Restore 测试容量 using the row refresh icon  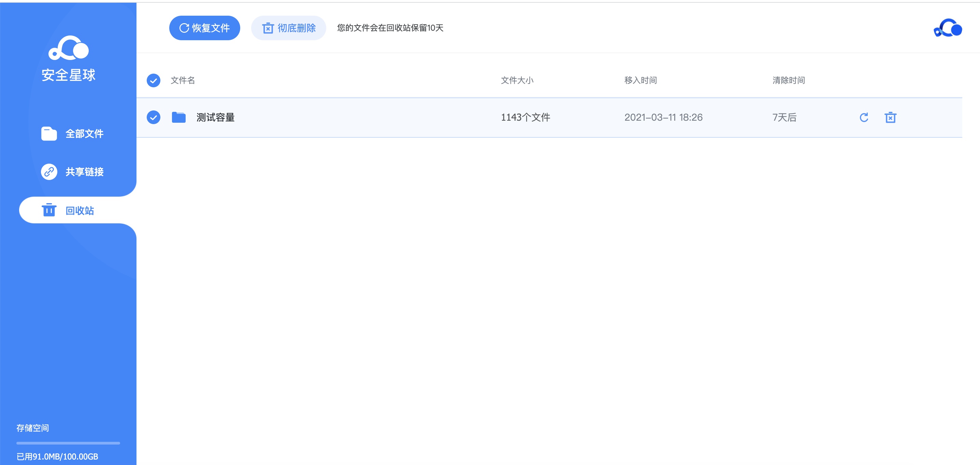[x=864, y=118]
